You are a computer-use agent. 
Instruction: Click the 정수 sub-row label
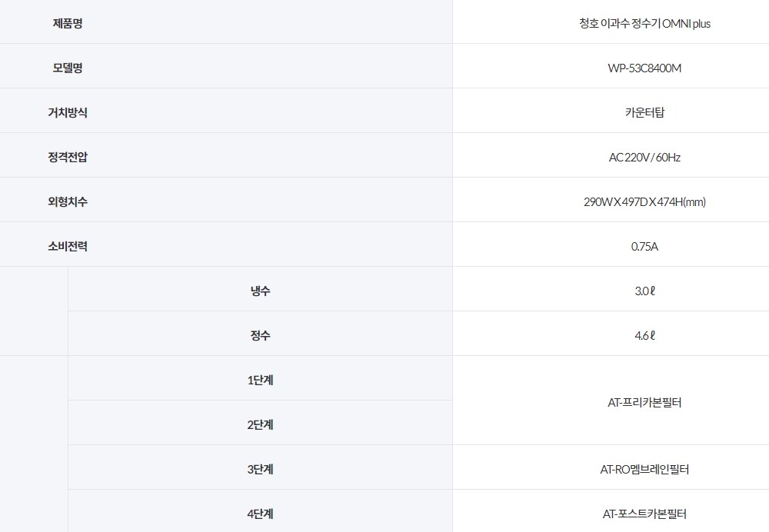(x=260, y=335)
